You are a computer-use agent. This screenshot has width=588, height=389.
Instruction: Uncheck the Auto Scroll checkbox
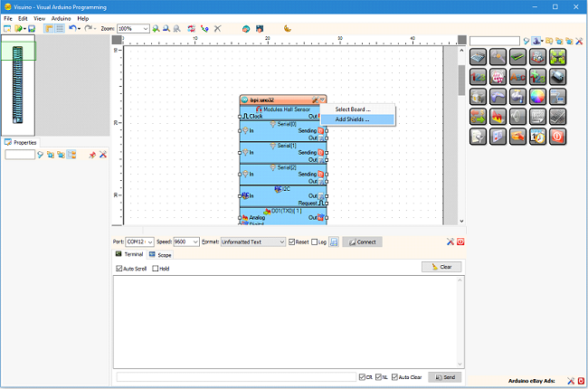click(x=119, y=268)
